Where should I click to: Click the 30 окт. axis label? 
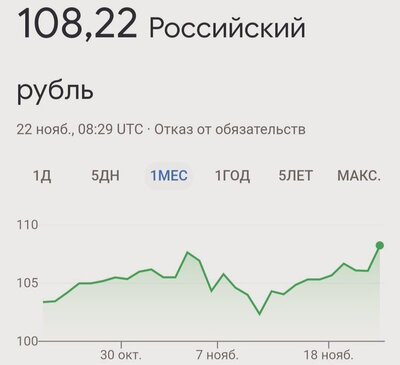[x=121, y=355]
